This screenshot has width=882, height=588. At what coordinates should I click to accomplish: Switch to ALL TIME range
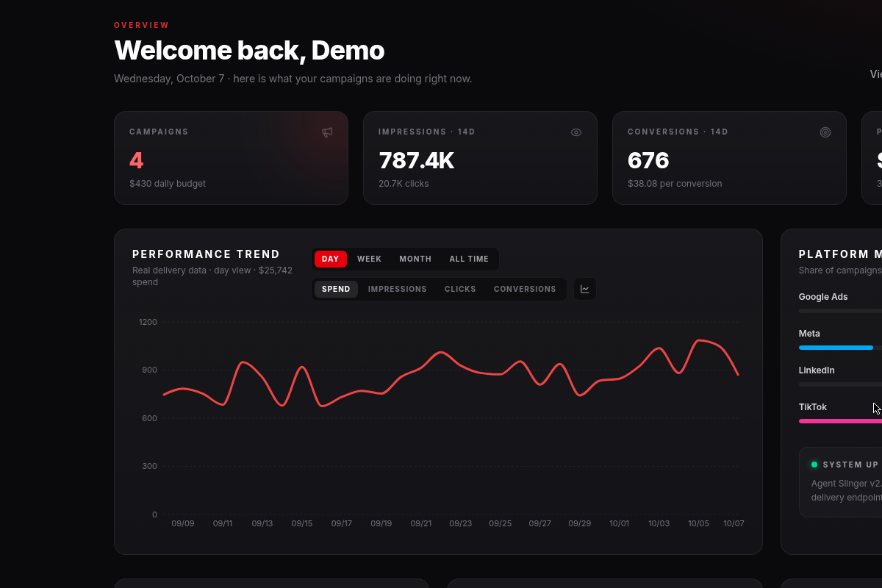click(469, 259)
